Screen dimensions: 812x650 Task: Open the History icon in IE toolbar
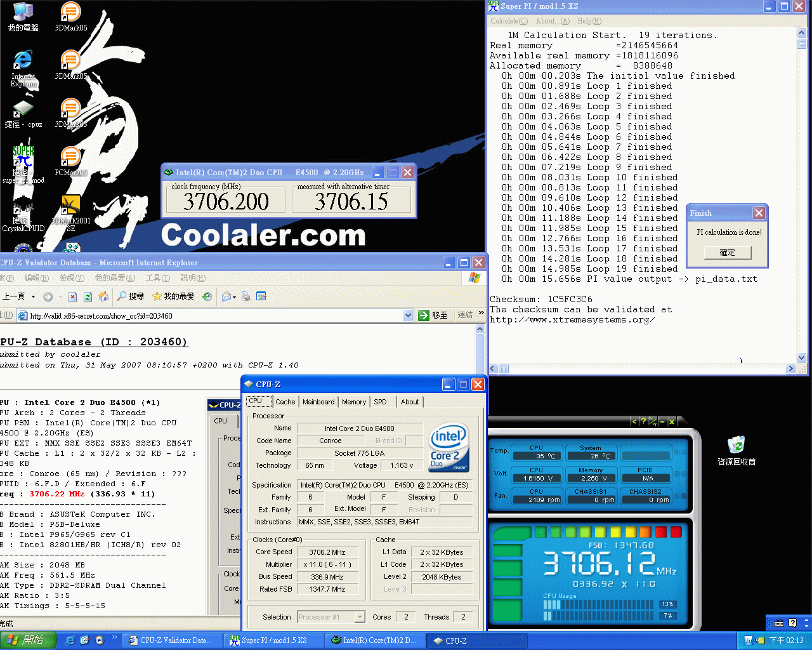[207, 296]
